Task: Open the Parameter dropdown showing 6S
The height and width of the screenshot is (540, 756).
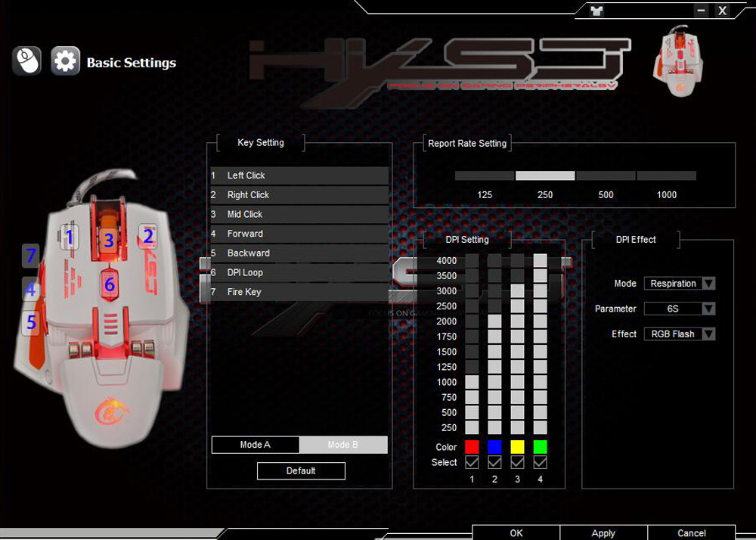Action: click(x=680, y=309)
